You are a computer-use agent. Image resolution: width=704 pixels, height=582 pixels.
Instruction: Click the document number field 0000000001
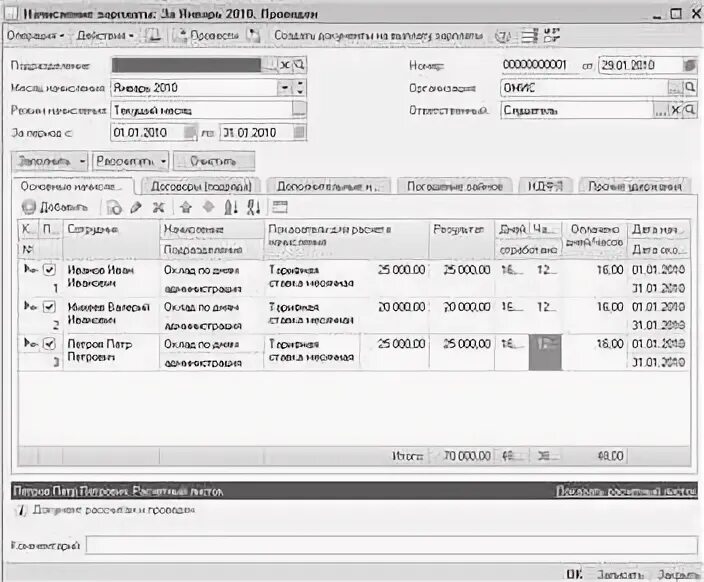coord(538,66)
